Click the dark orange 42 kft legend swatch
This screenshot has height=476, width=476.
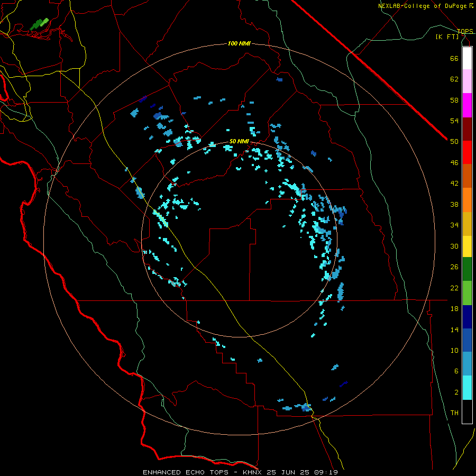pos(467,176)
